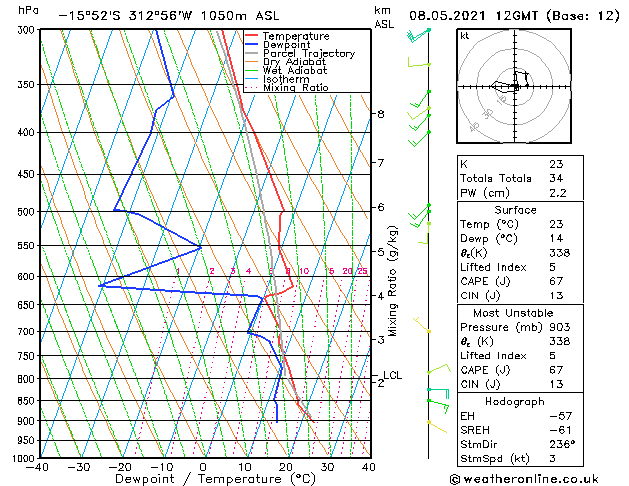Click the SREH value -61
629x486 pixels.
pos(560,430)
